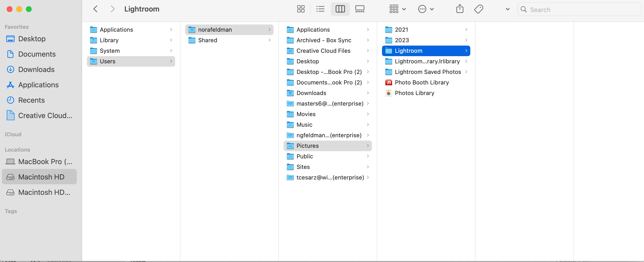Select Recents in the sidebar
The height and width of the screenshot is (262, 644).
[x=31, y=100]
